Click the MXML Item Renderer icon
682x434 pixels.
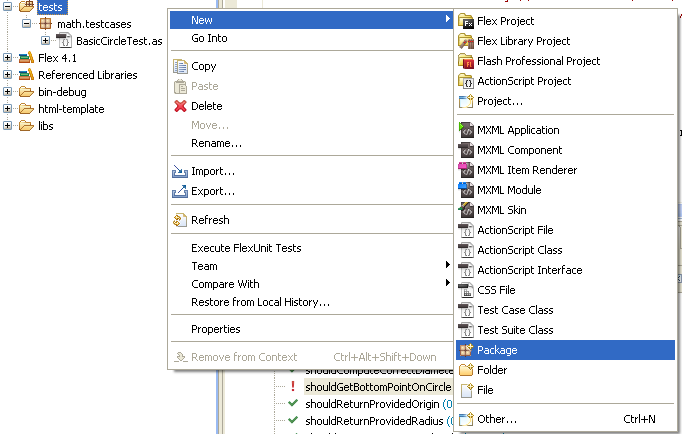tap(465, 170)
